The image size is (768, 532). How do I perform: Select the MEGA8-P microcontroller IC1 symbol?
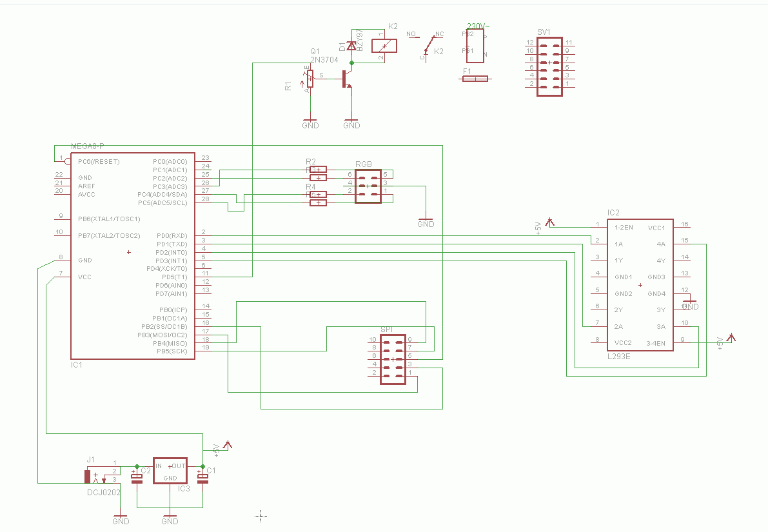click(x=133, y=256)
